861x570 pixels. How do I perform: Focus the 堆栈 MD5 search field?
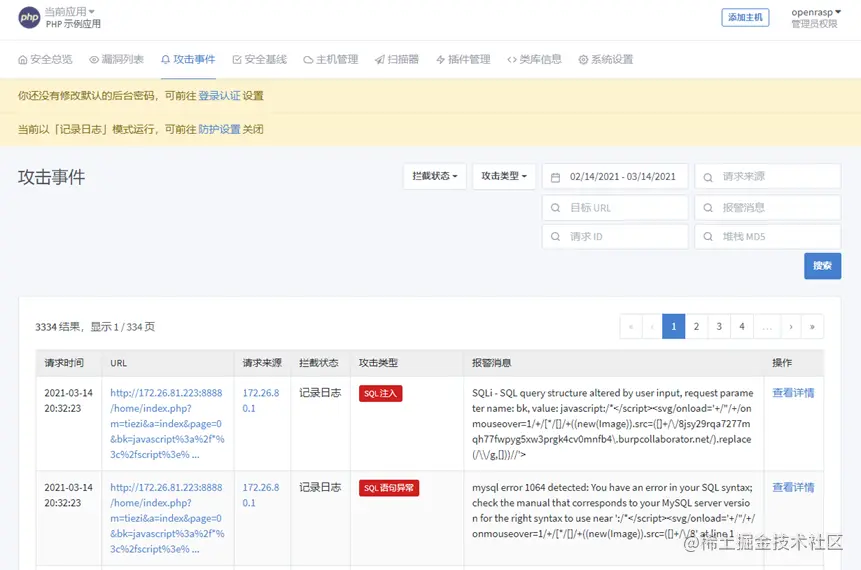click(768, 237)
